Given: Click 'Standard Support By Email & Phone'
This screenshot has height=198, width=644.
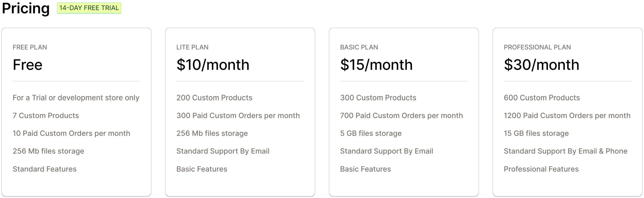Looking at the screenshot, I should [x=566, y=151].
